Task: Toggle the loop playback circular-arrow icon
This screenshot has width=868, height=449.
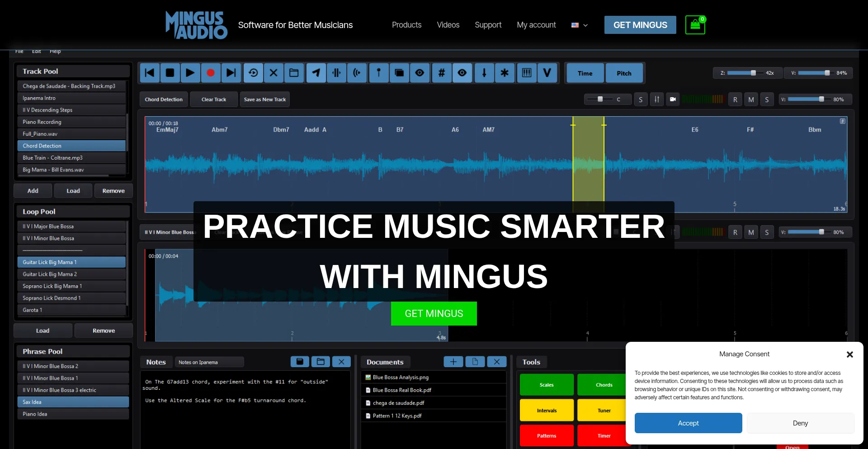Action: 253,73
